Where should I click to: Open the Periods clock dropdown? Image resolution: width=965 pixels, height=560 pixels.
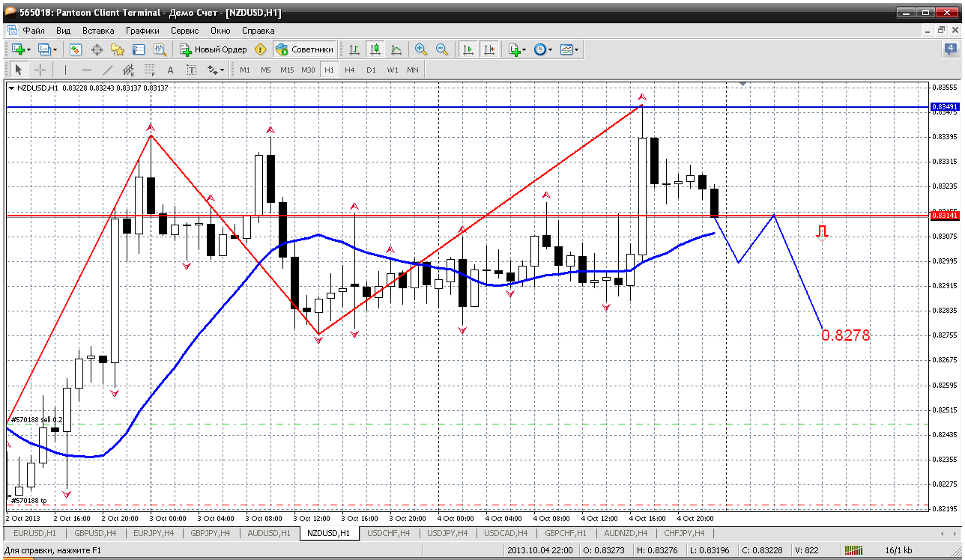(542, 49)
